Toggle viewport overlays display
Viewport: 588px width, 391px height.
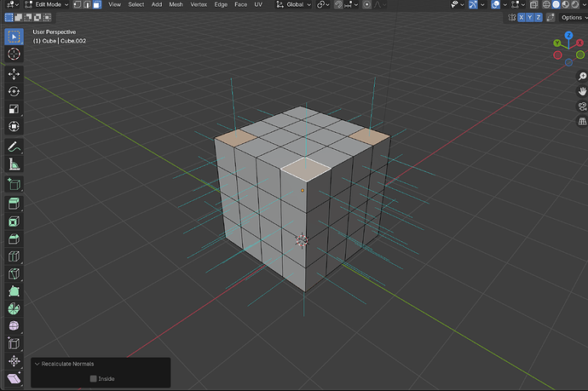click(495, 4)
